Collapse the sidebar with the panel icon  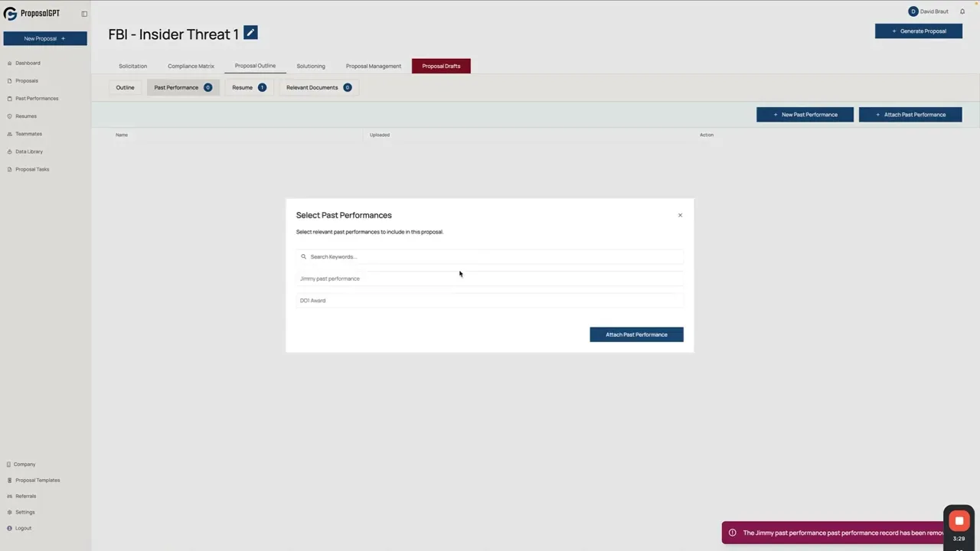click(84, 14)
